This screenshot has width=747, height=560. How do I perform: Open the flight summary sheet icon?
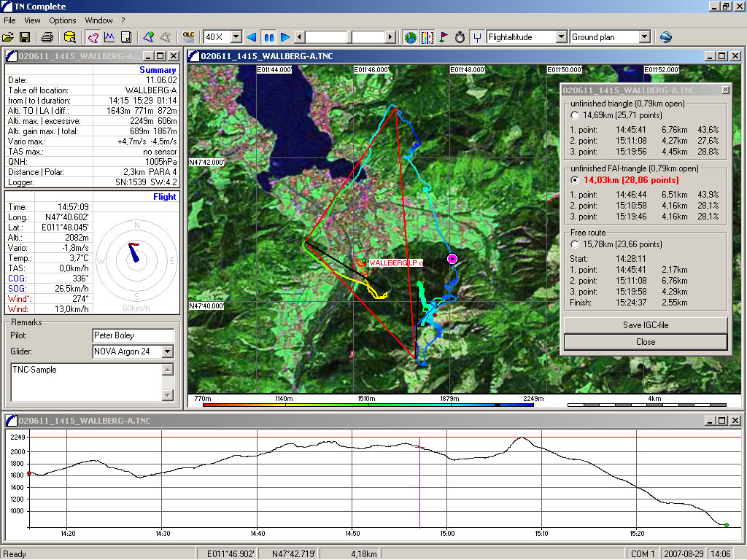125,37
